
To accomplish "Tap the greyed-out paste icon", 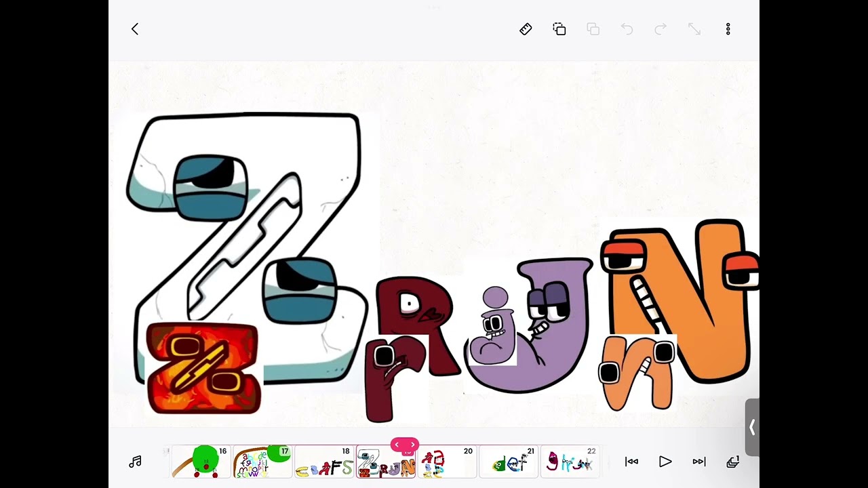I will pos(593,29).
